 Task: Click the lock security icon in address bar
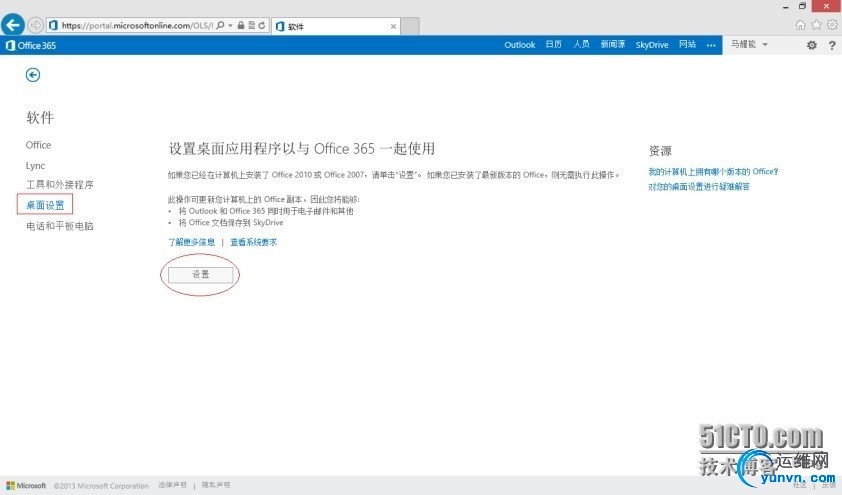(x=241, y=25)
